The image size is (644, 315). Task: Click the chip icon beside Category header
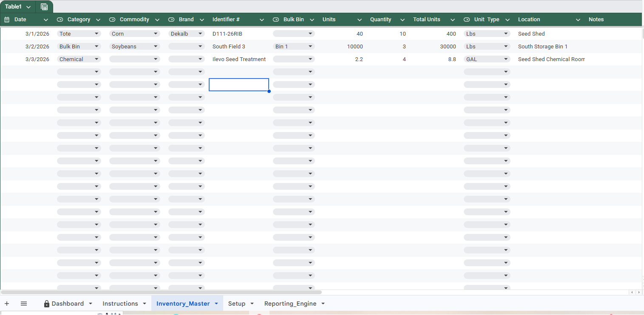61,19
